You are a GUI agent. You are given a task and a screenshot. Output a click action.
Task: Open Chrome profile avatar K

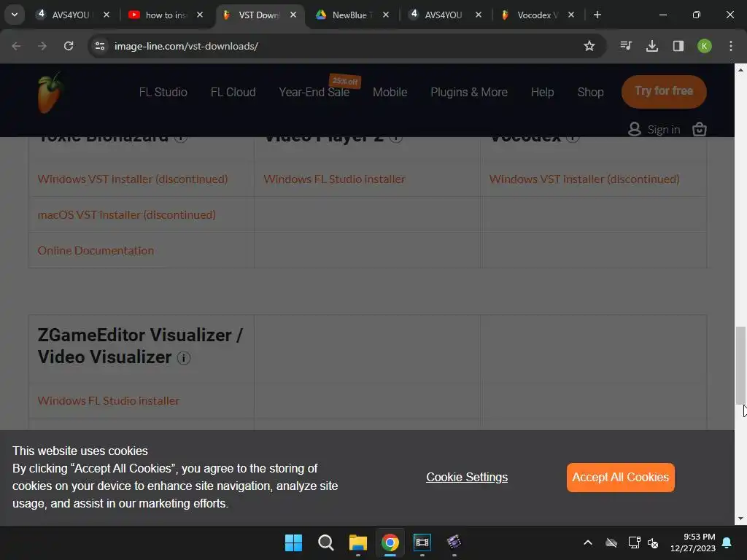[704, 46]
